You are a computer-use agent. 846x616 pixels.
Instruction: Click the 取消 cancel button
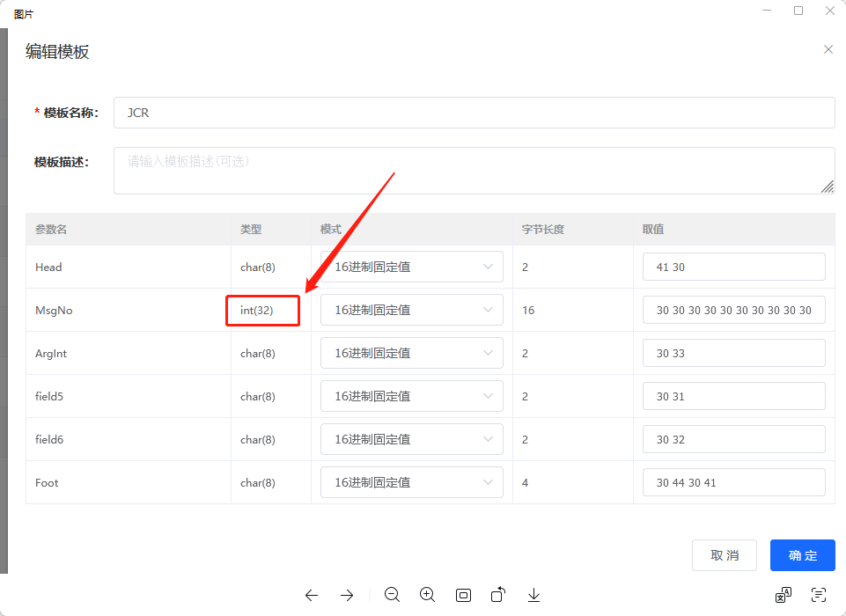(725, 554)
